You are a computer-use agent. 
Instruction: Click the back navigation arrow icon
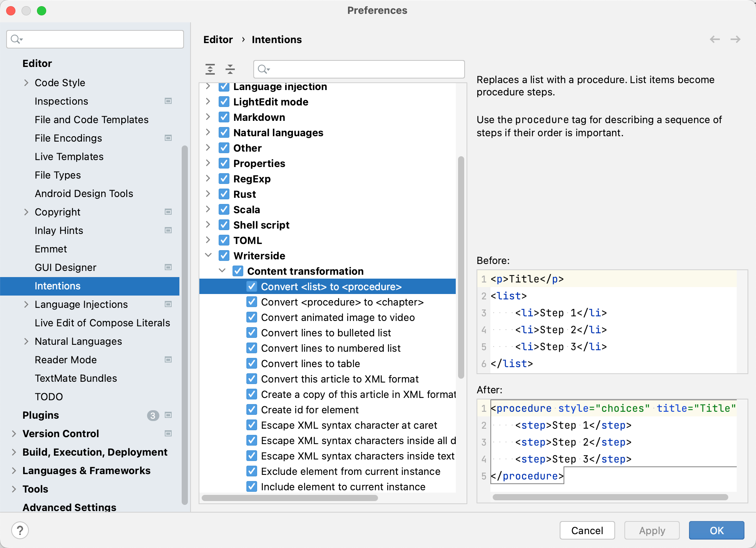pyautogui.click(x=715, y=39)
